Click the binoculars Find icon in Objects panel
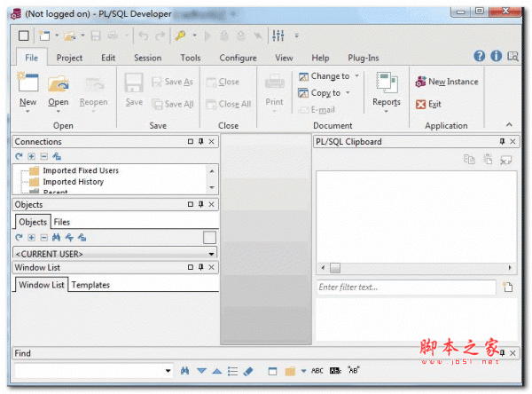Screen dimensions: 532x394 click(x=57, y=238)
